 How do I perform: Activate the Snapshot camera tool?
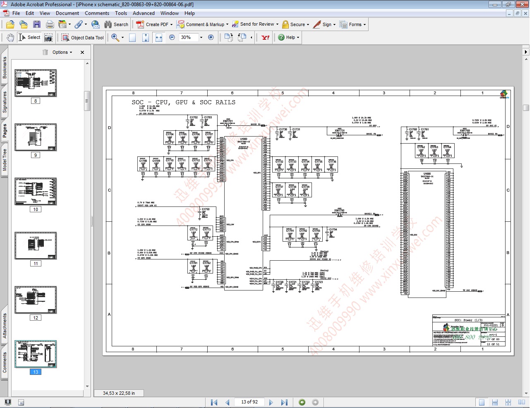click(x=48, y=38)
